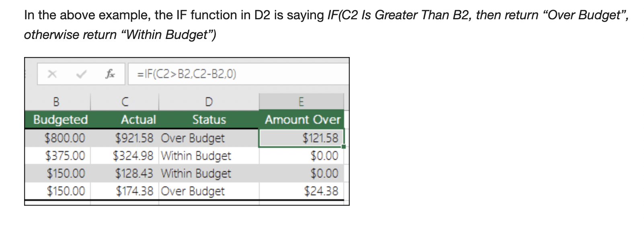This screenshot has height=225, width=644.
Task: Click the cancel X icon in formula bar
Action: point(51,74)
